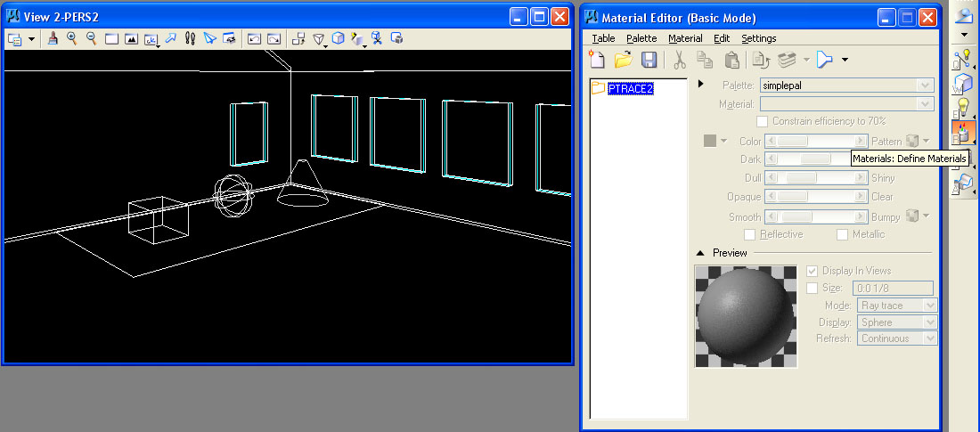
Task: Toggle the Size checkbox
Action: [x=812, y=289]
